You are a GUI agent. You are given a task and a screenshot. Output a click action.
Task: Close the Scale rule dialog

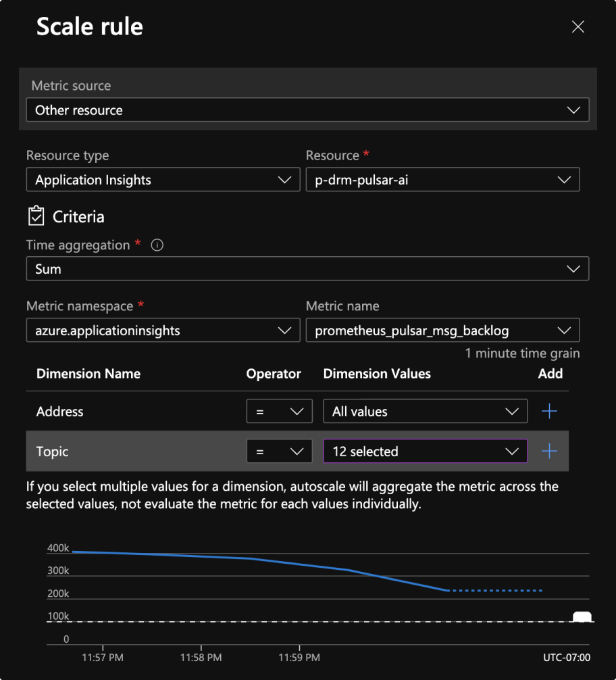coord(577,26)
